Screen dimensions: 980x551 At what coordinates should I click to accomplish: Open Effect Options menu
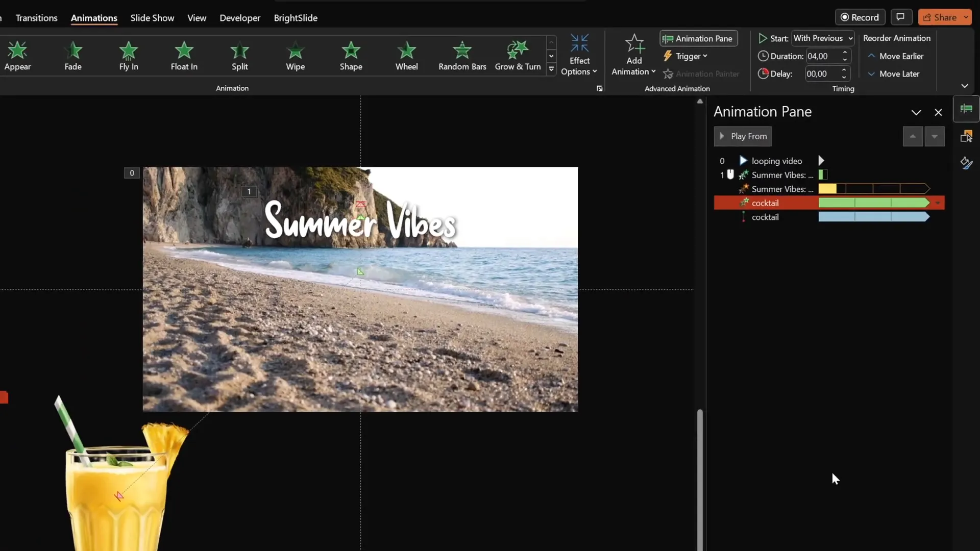pyautogui.click(x=579, y=56)
